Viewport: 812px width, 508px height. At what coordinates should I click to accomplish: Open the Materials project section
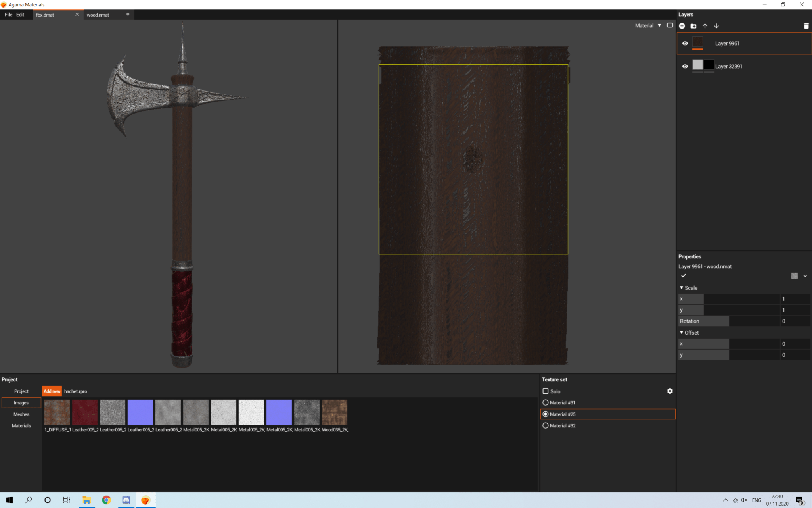point(21,425)
